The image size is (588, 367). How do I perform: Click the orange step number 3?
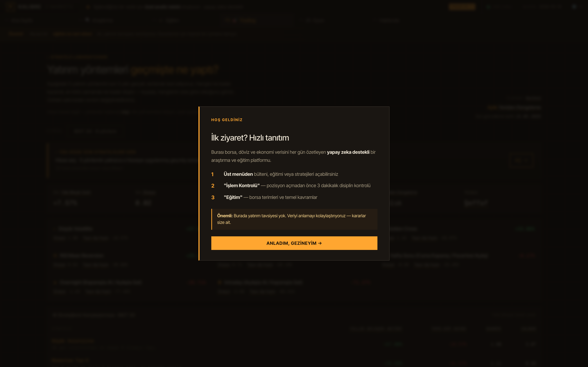(x=213, y=197)
